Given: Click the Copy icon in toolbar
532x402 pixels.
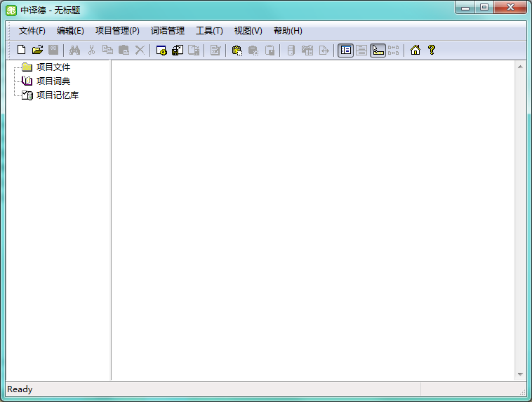Looking at the screenshot, I should pyautogui.click(x=107, y=51).
